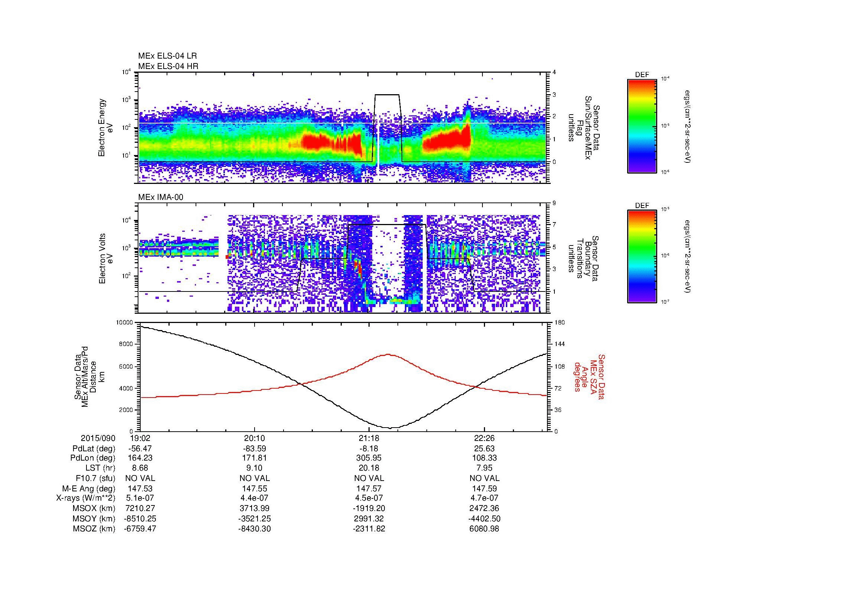Click the peak of the red SZA curve
Image resolution: width=868 pixels, height=613 pixels.
point(388,354)
